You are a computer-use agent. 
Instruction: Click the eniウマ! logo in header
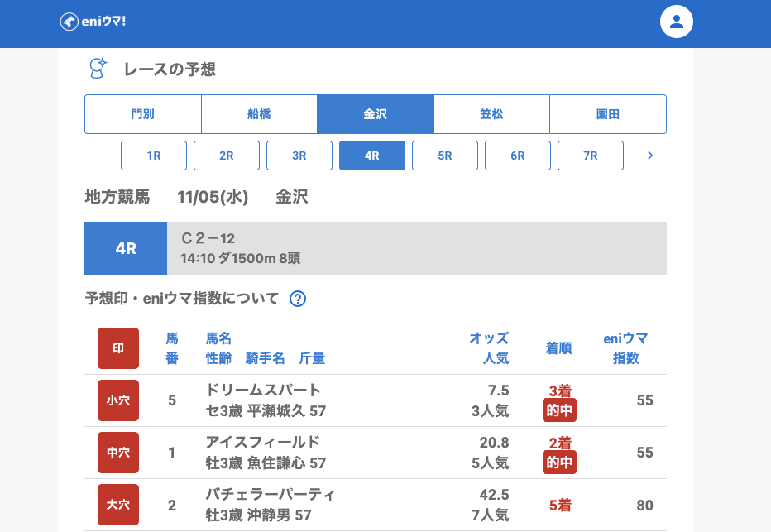pyautogui.click(x=93, y=22)
